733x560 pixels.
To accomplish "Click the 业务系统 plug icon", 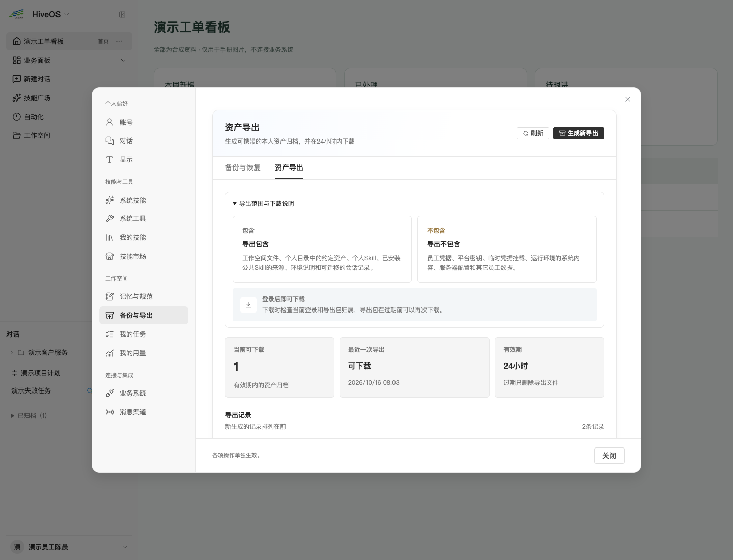I will coord(109,394).
